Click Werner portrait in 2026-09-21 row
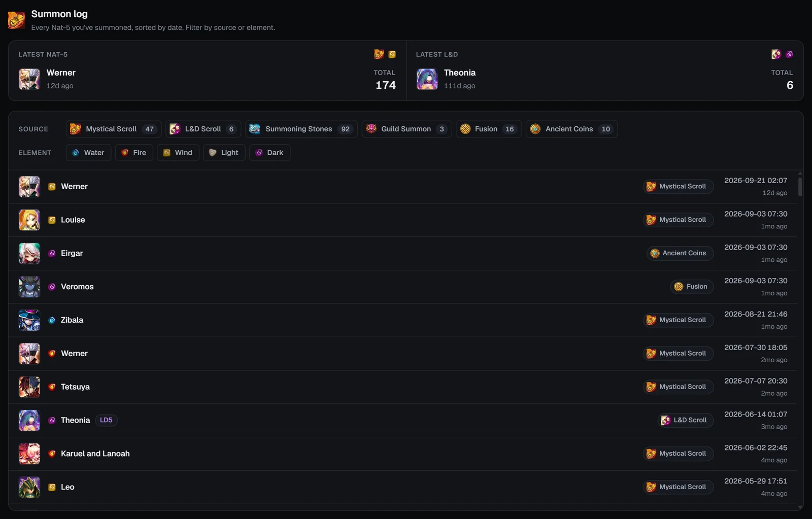 [x=29, y=187]
